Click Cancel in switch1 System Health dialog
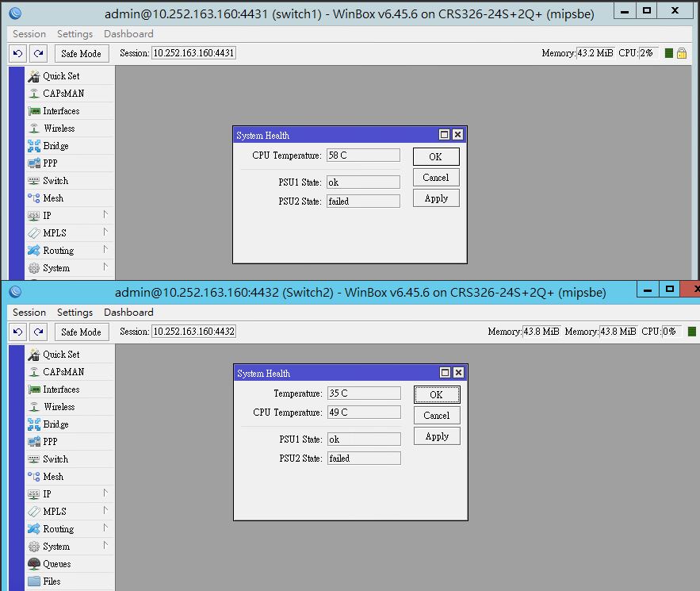 click(x=436, y=178)
